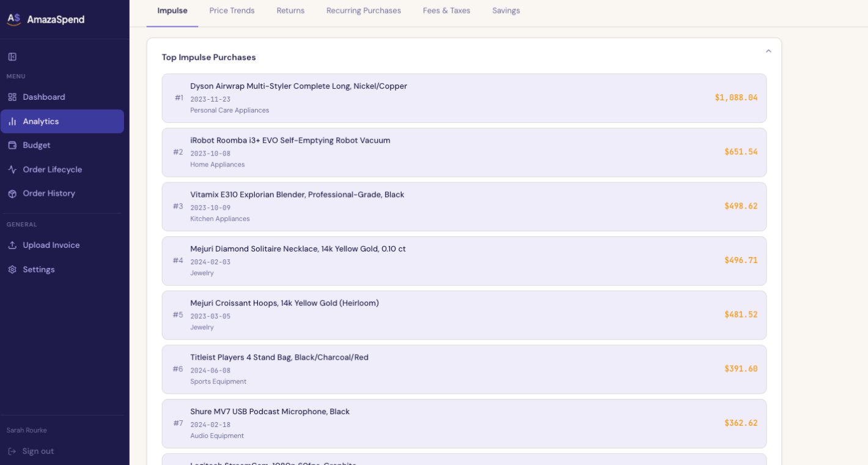
Task: Click the AmazaSpend logo icon
Action: tap(14, 20)
